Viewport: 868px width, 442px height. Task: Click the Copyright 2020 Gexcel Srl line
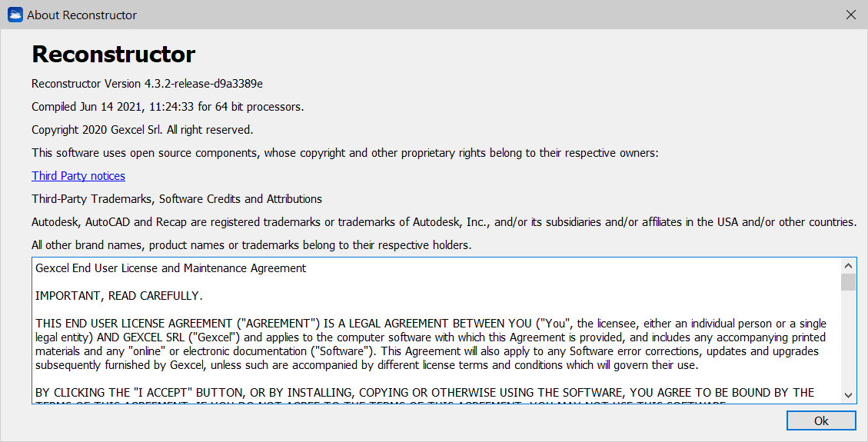142,130
